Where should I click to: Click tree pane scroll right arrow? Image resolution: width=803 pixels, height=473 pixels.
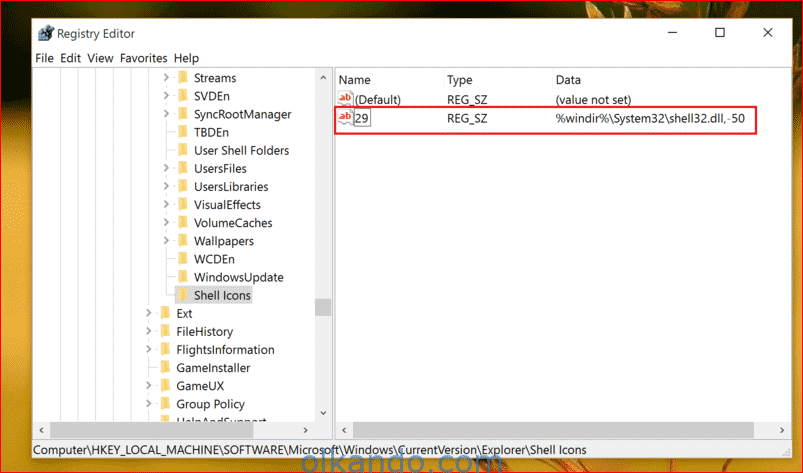pyautogui.click(x=306, y=430)
